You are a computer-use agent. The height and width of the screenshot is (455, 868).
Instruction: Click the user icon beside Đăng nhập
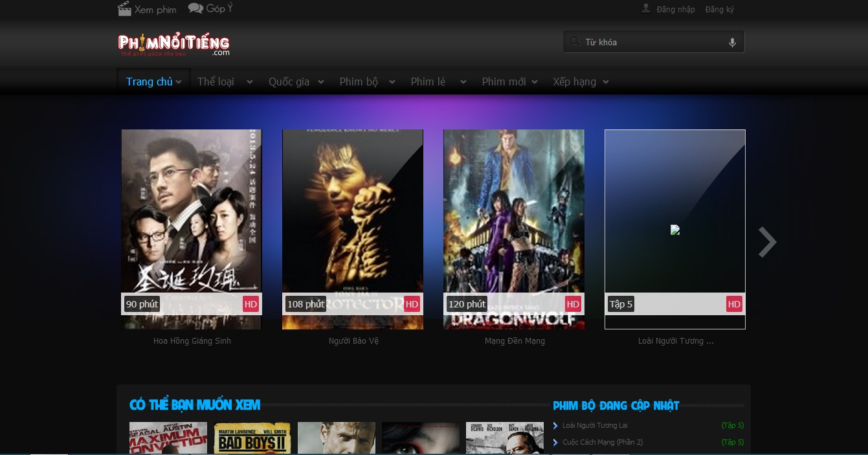pyautogui.click(x=646, y=8)
